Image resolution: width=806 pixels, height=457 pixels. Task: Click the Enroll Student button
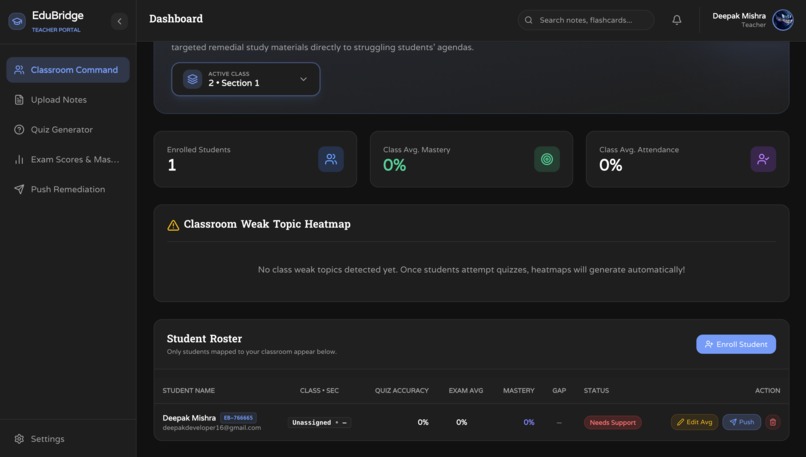pyautogui.click(x=736, y=344)
